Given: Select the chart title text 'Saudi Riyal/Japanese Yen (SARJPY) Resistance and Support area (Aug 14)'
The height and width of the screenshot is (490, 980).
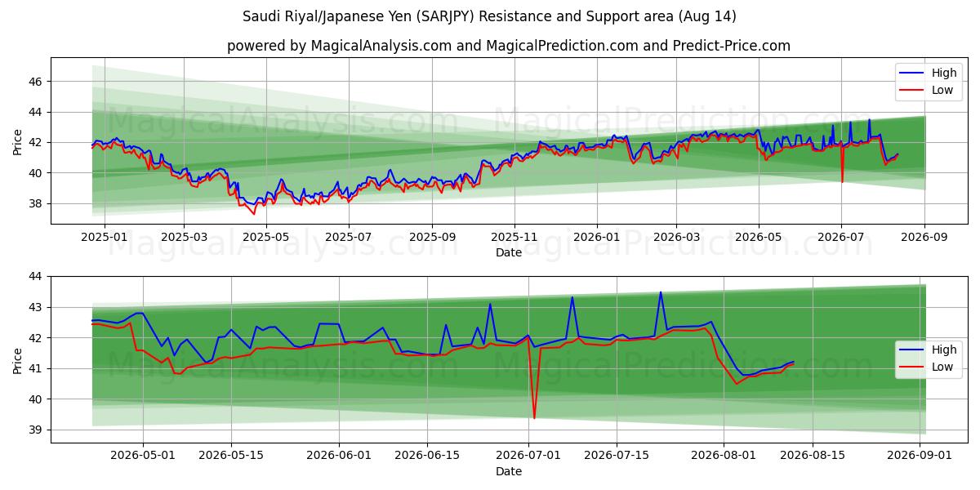Looking at the screenshot, I should 490,16.
